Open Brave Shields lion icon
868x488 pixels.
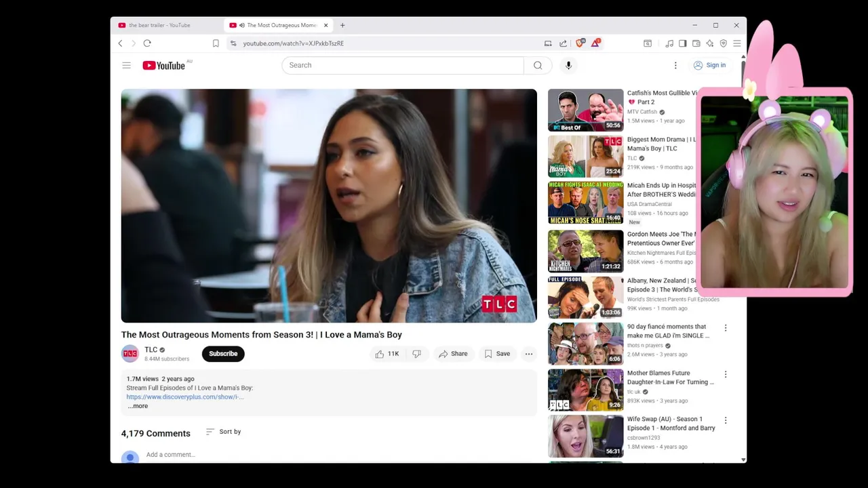point(580,43)
